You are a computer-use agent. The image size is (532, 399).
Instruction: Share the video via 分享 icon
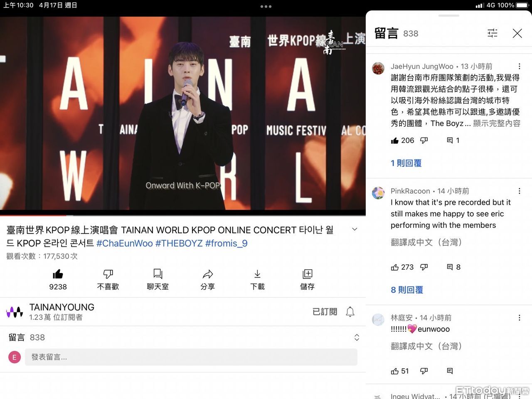click(x=207, y=274)
